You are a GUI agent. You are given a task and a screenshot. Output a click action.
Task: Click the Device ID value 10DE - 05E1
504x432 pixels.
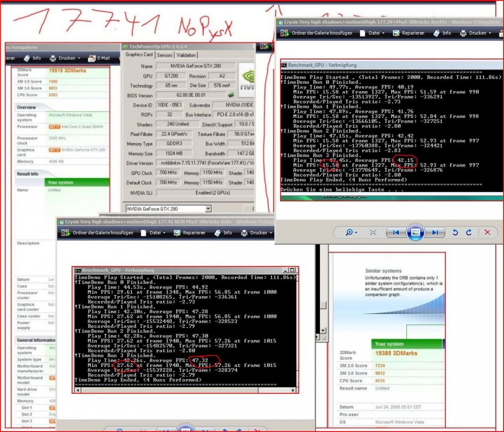(x=169, y=105)
